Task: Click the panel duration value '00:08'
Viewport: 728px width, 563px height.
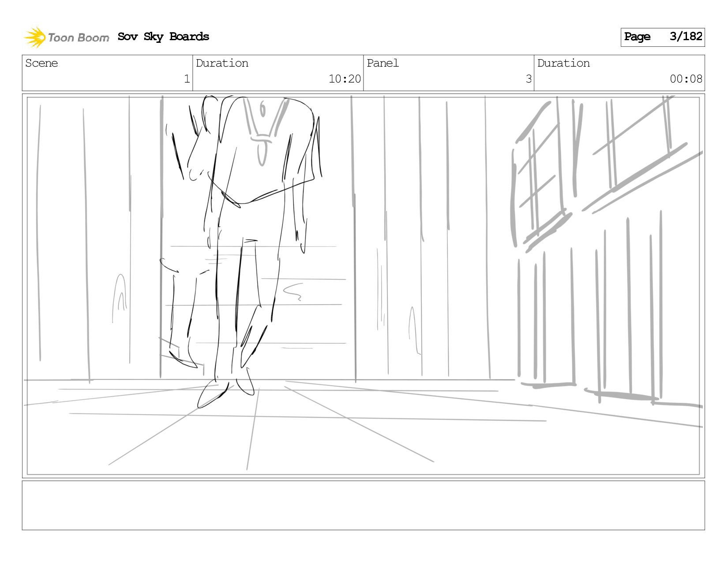Action: click(x=686, y=79)
